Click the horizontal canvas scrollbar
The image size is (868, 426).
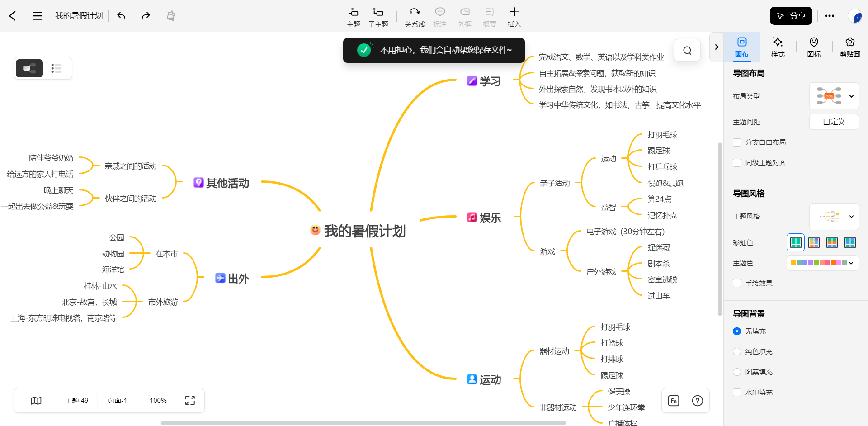(363, 423)
